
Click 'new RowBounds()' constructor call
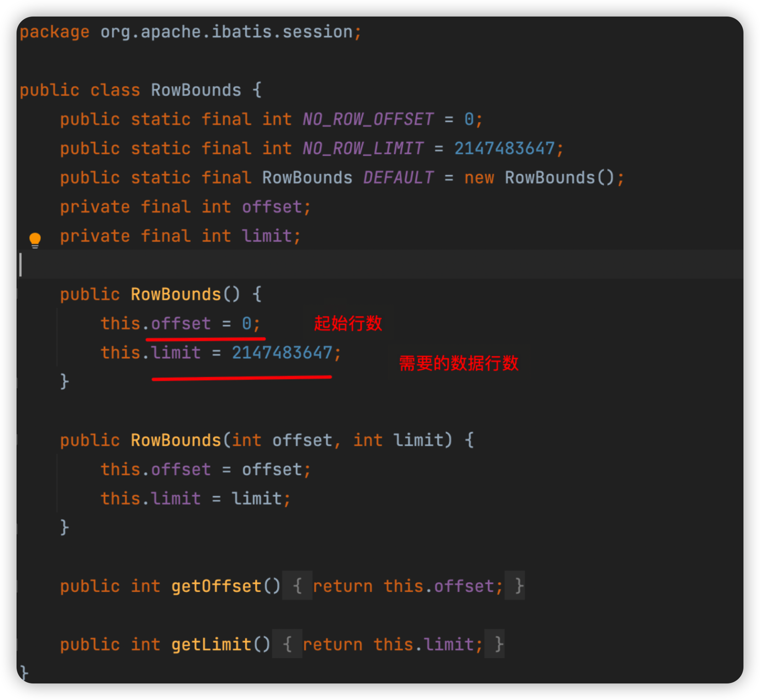coord(539,178)
